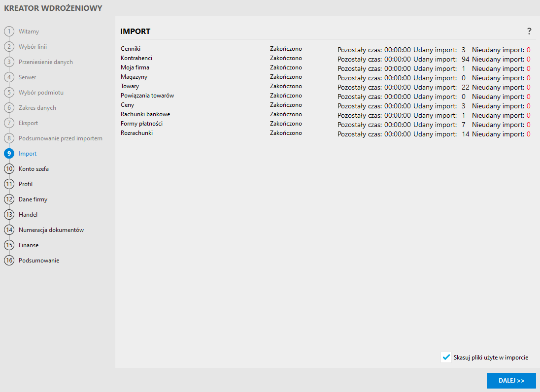This screenshot has width=540, height=392.
Task: Click Zakończono status in the Towary row
Action: point(286,86)
